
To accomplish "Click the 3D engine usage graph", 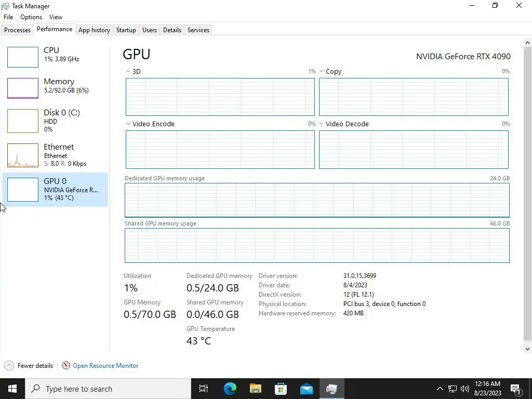I will pos(220,97).
